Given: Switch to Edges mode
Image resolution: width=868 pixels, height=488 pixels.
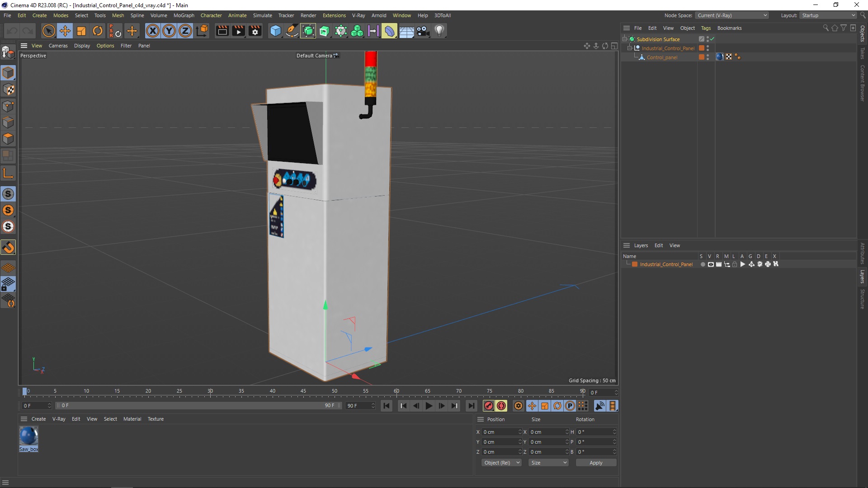Looking at the screenshot, I should pos(8,122).
